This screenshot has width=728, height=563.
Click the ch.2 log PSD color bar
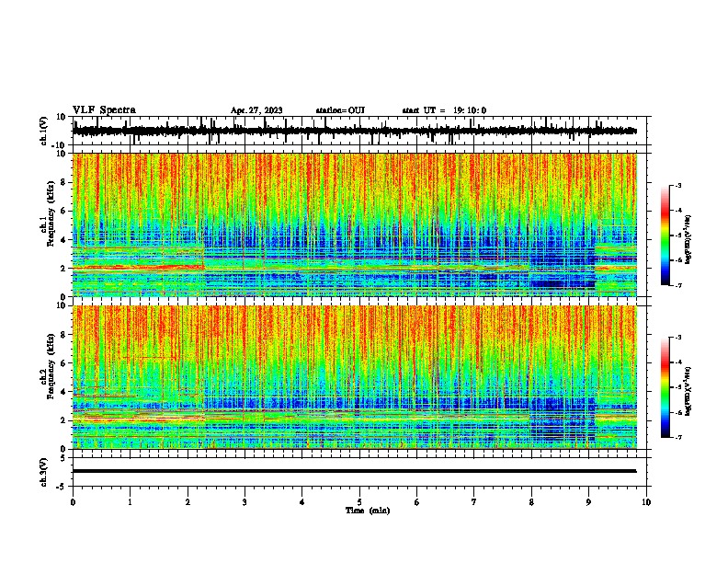pos(665,387)
